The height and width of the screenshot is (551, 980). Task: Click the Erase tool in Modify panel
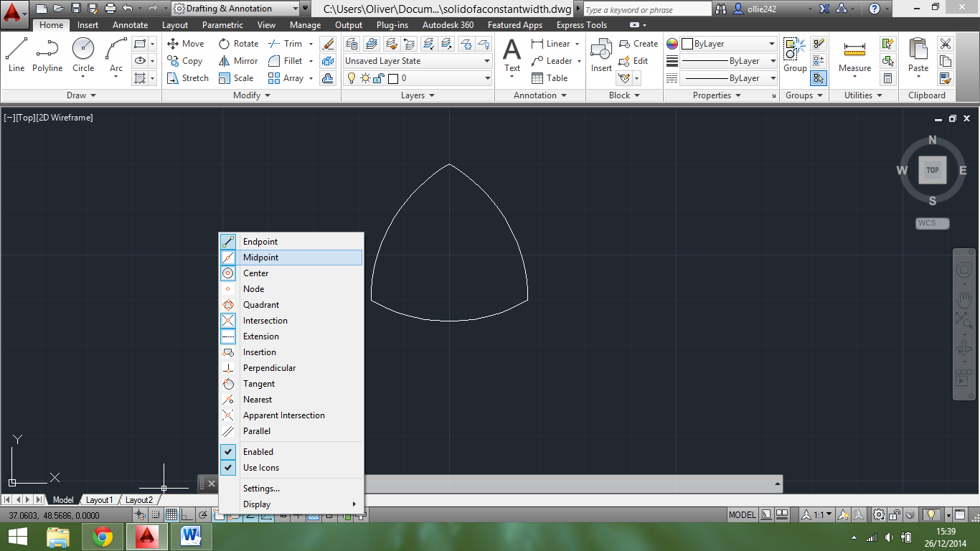pyautogui.click(x=328, y=44)
